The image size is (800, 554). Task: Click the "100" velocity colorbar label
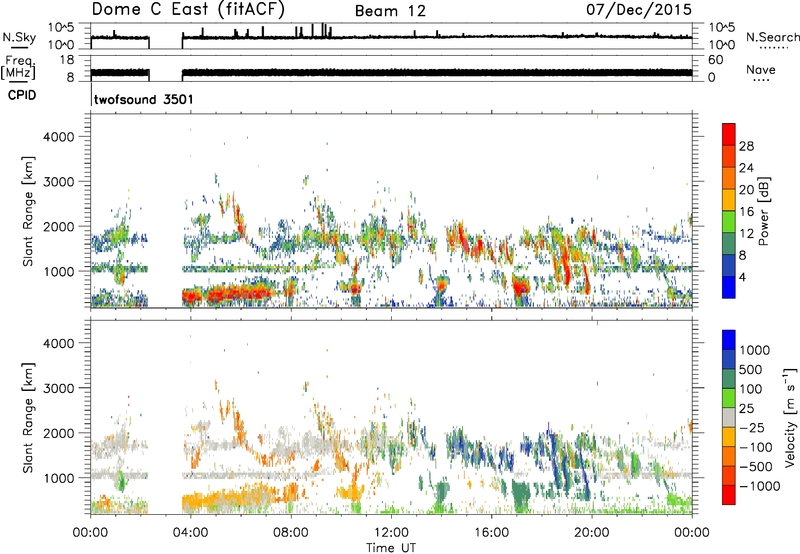pyautogui.click(x=751, y=389)
